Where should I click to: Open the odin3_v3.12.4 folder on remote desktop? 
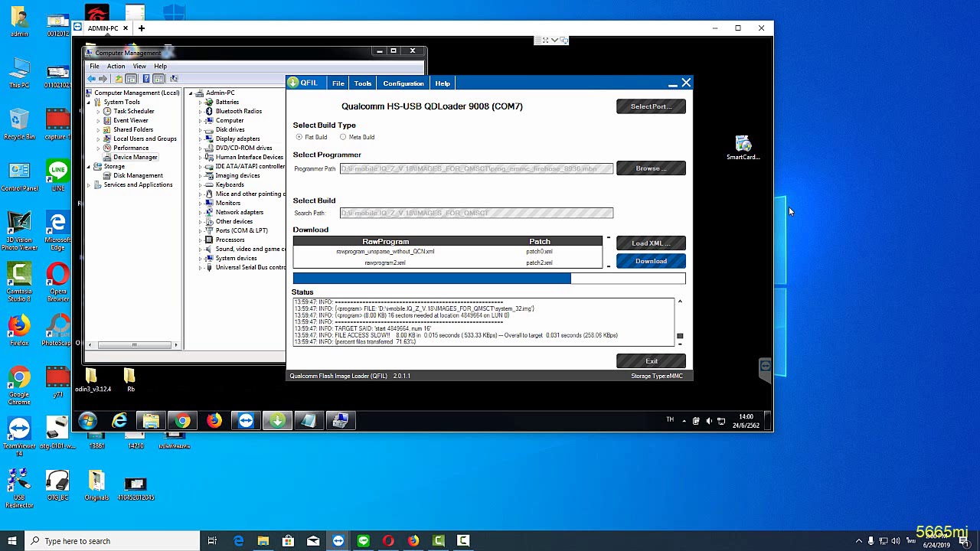click(93, 380)
